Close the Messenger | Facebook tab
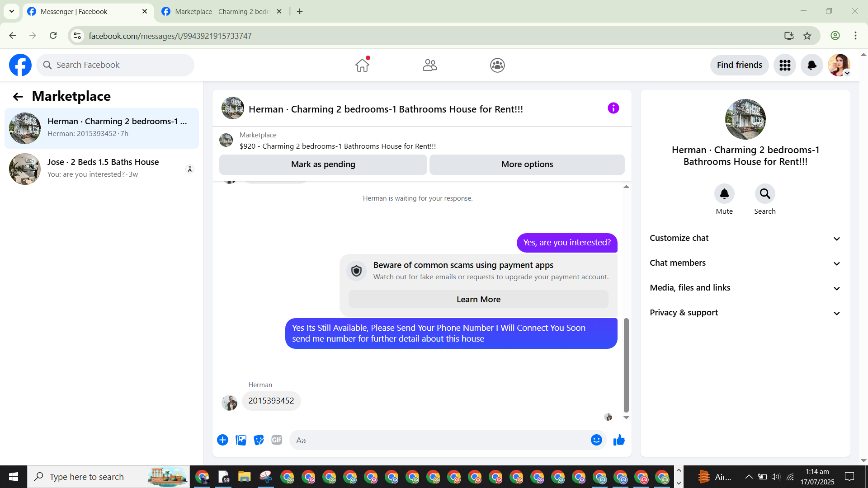868x488 pixels. [x=145, y=12]
